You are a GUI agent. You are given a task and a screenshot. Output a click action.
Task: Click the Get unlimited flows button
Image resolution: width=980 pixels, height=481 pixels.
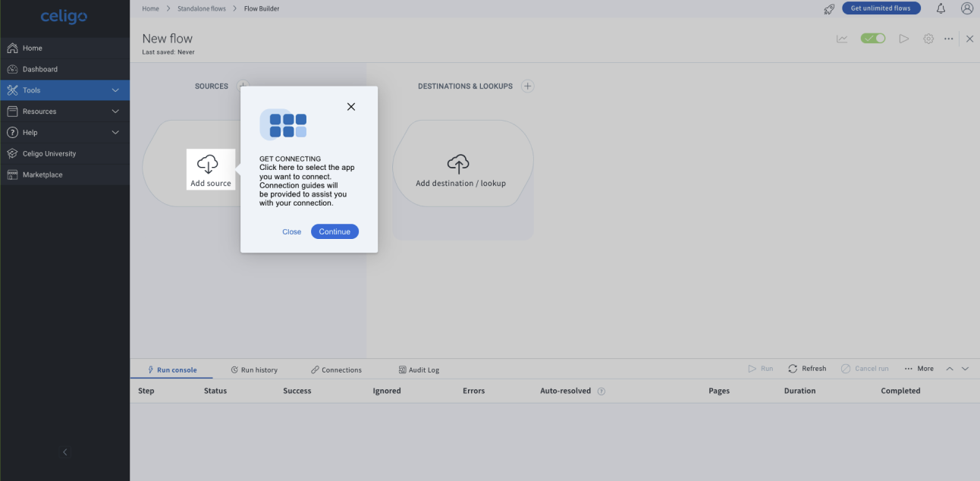pyautogui.click(x=881, y=8)
